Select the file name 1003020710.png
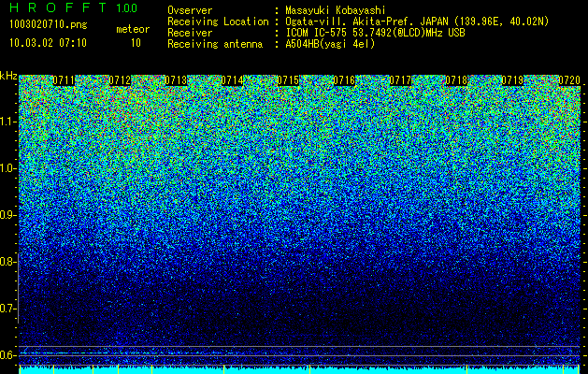This screenshot has width=588, height=374. coord(49,25)
